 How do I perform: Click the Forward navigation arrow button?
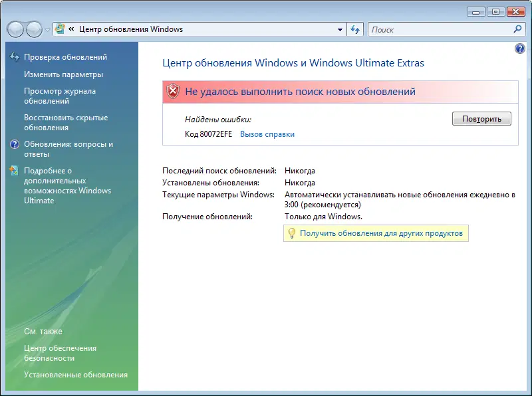[34, 29]
